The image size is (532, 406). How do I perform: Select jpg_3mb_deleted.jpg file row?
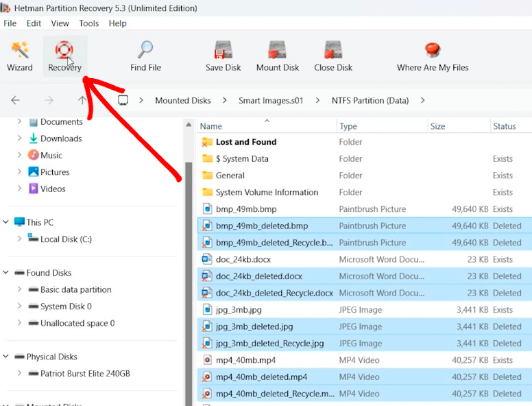point(365,326)
